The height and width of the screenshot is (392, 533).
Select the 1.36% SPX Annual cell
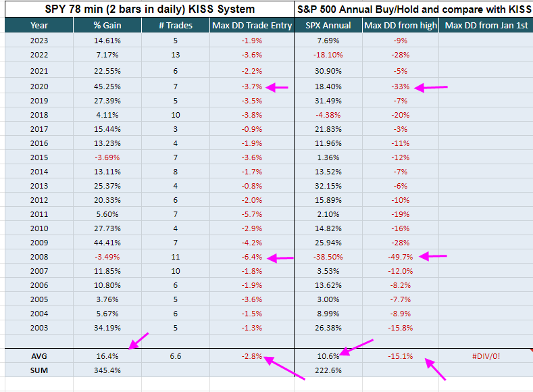pyautogui.click(x=328, y=157)
